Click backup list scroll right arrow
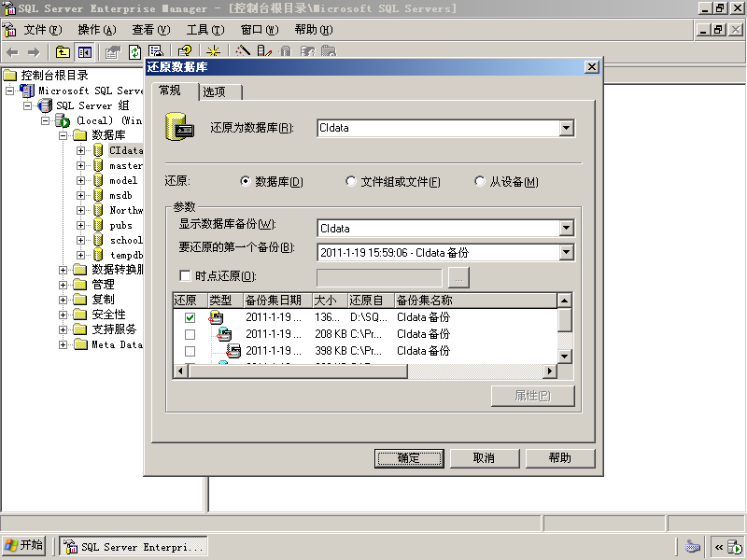The width and height of the screenshot is (747, 560). point(550,371)
